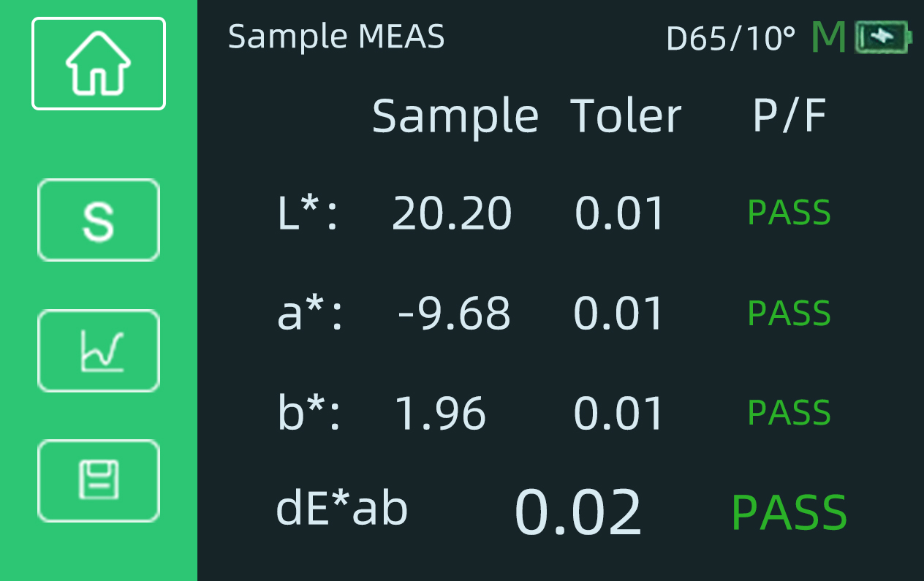Select the Sample column header

[x=455, y=115]
